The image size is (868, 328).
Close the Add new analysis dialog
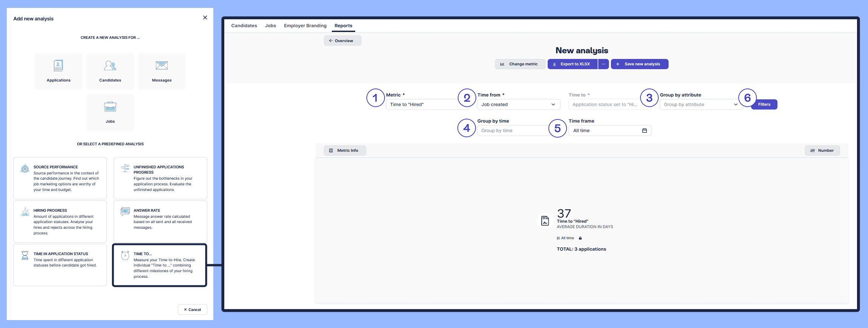pyautogui.click(x=205, y=18)
